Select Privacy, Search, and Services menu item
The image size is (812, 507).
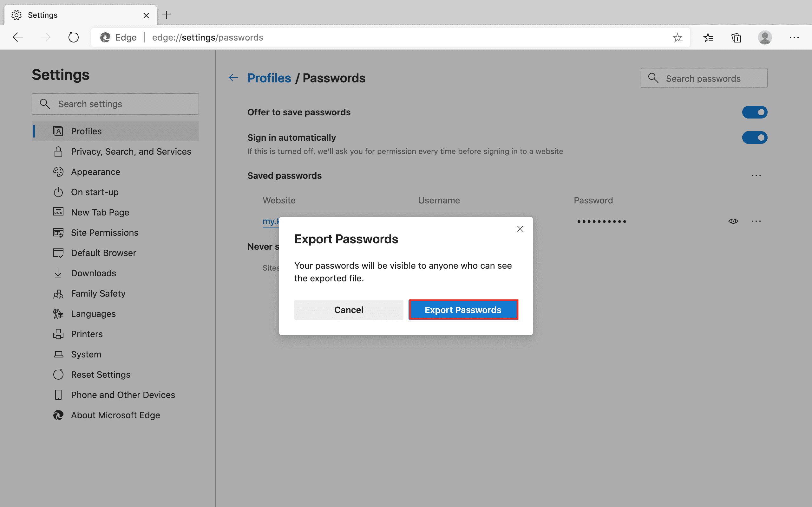pos(131,151)
